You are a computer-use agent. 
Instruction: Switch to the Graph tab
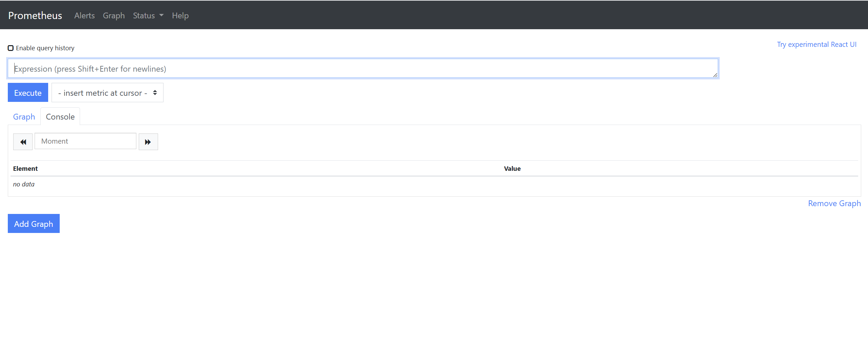pyautogui.click(x=24, y=116)
